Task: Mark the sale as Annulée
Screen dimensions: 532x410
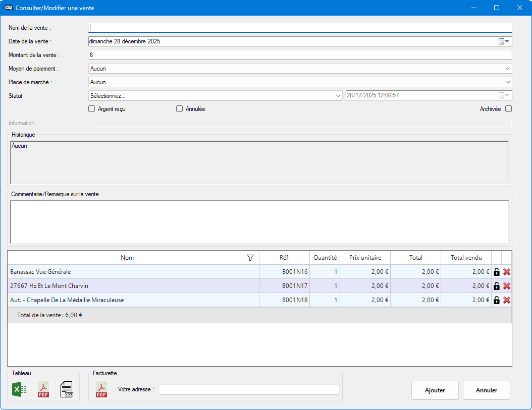Action: 180,109
